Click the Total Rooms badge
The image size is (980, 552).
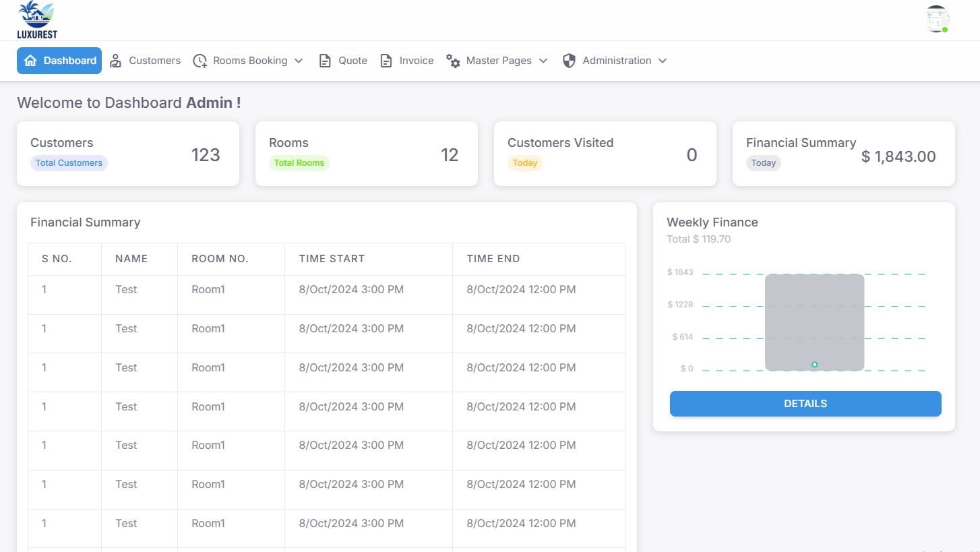(x=299, y=163)
